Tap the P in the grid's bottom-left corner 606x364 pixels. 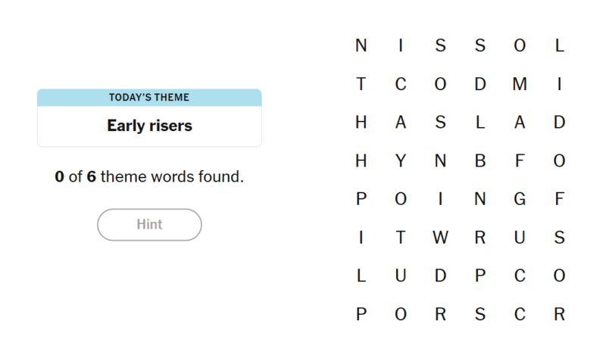(361, 315)
